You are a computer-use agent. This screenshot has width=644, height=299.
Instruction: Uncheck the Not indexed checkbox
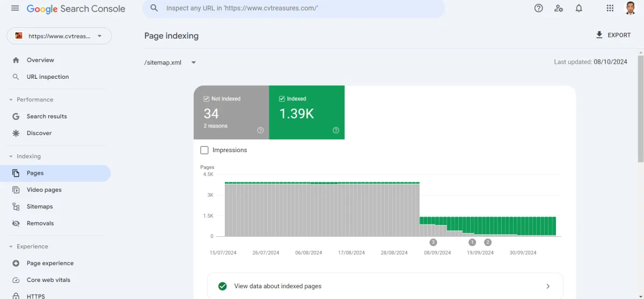click(207, 99)
